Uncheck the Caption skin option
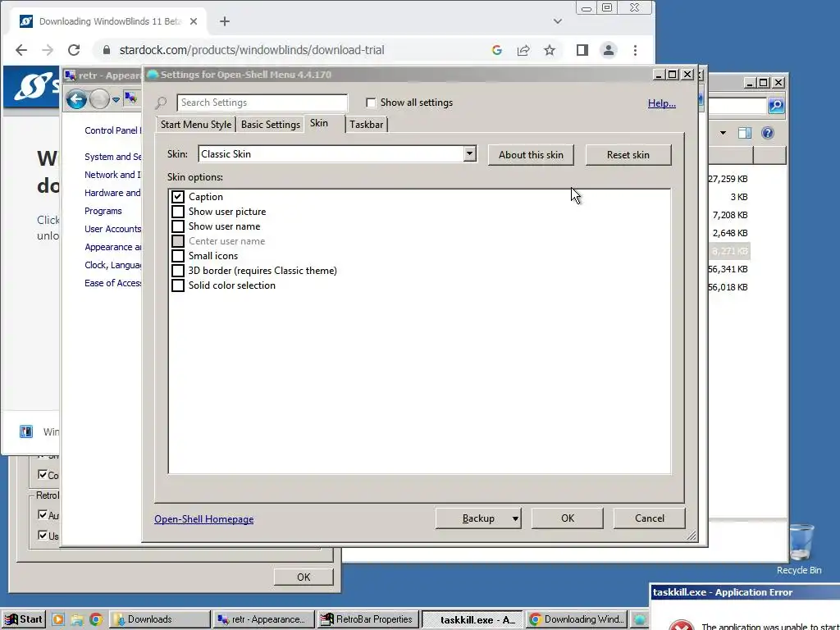 [178, 197]
